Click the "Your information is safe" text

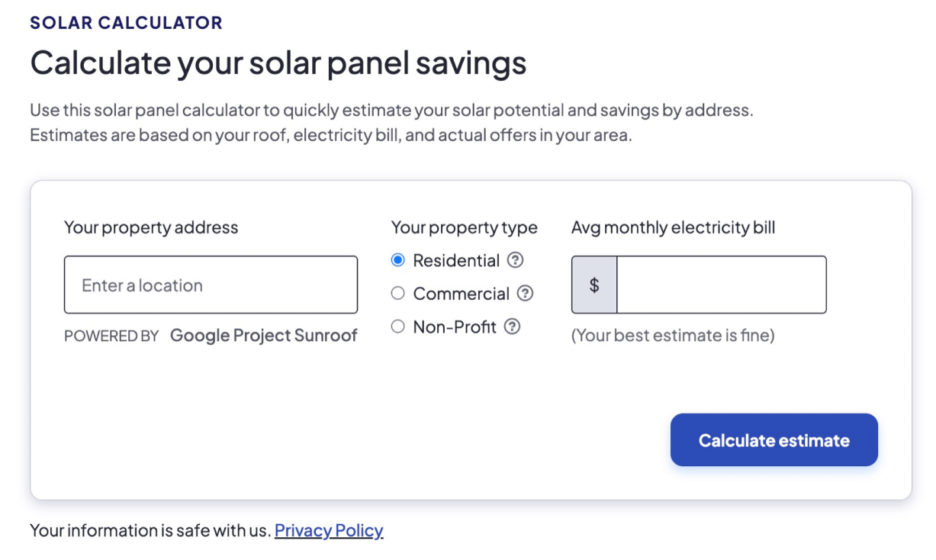point(150,530)
